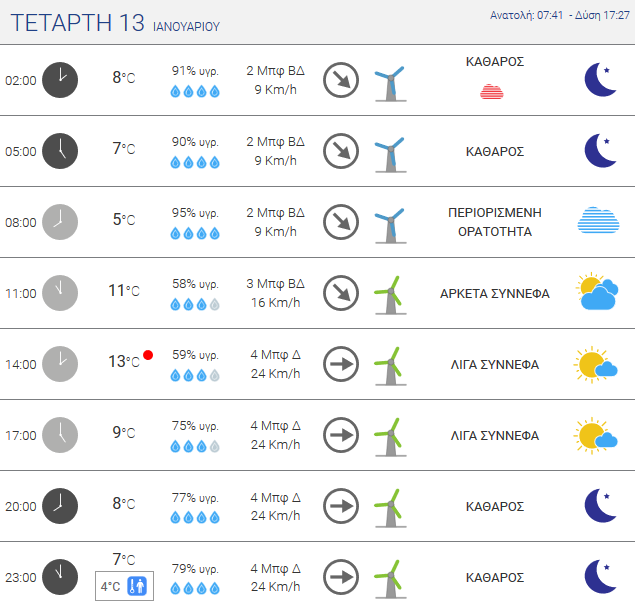Click the 23:00 clock icon
The width and height of the screenshot is (635, 611).
tap(60, 577)
